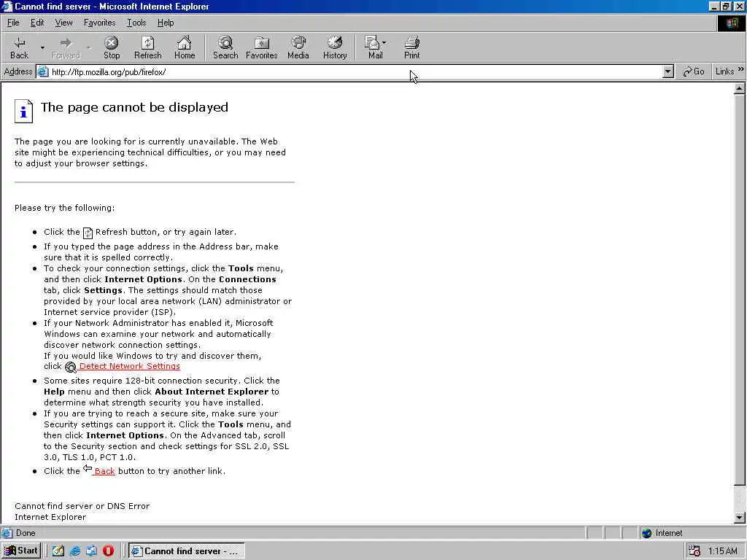Viewport: 747px width, 560px height.
Task: Open the File menu
Action: 13,23
